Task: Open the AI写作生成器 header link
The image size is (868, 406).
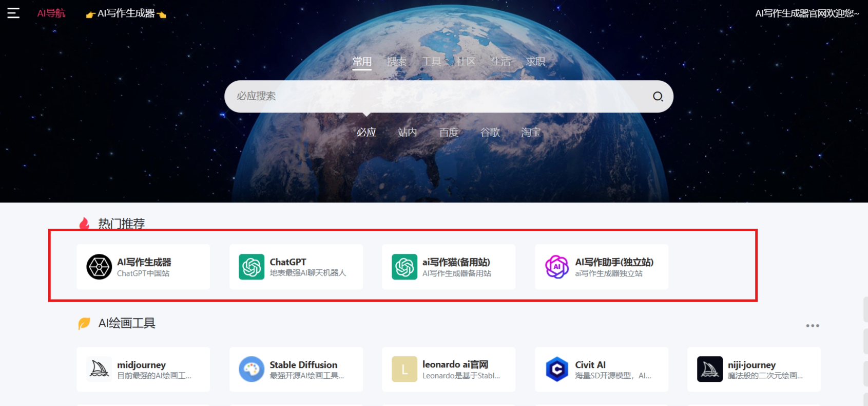Action: coord(126,13)
